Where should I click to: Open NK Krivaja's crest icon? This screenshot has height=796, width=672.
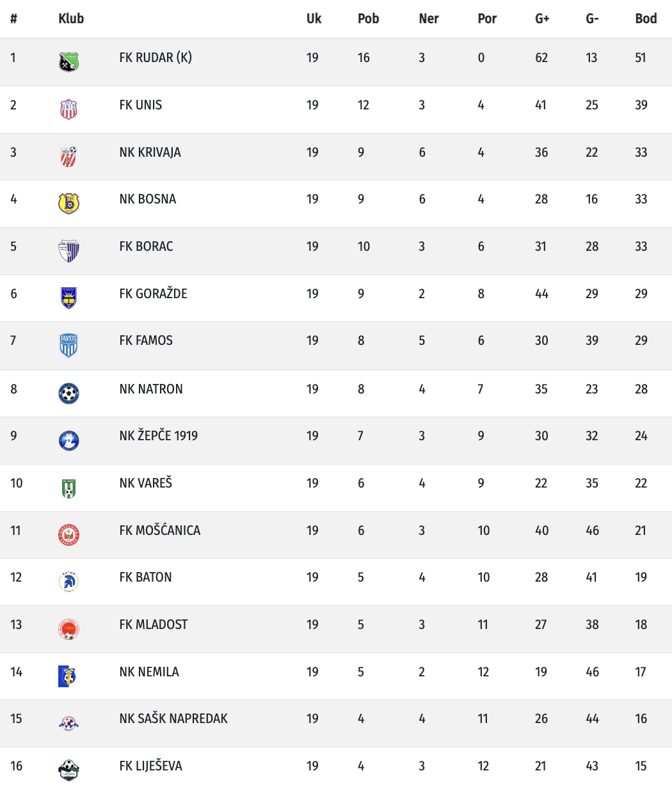(x=68, y=157)
